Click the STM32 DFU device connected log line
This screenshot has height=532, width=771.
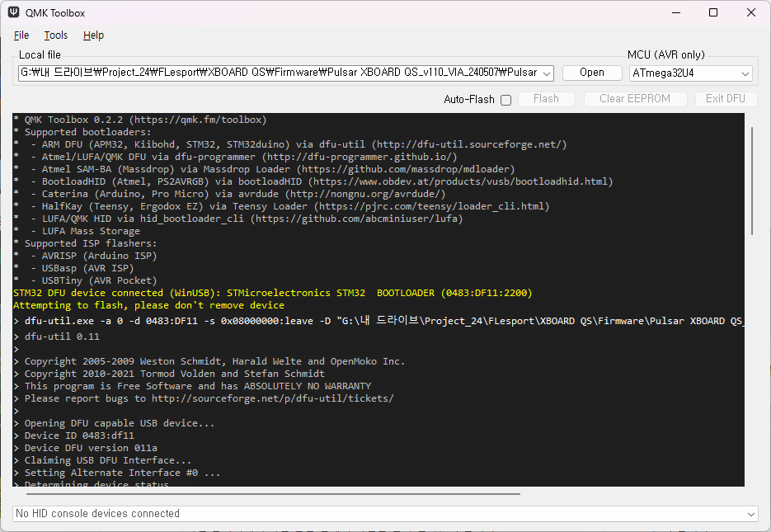(x=272, y=293)
